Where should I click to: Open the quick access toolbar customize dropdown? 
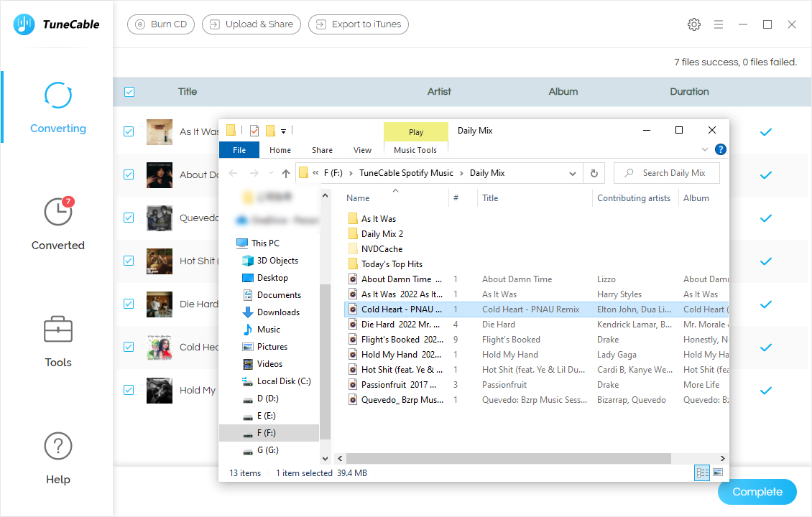283,131
